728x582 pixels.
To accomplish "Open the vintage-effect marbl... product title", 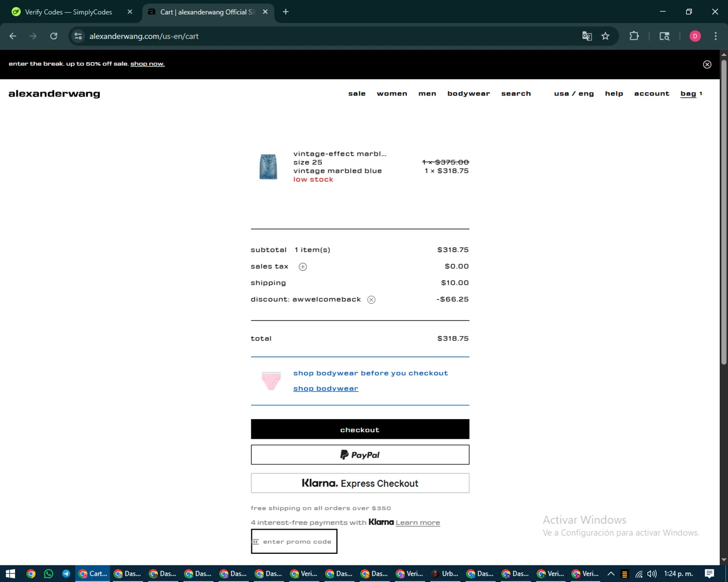I will tap(340, 154).
